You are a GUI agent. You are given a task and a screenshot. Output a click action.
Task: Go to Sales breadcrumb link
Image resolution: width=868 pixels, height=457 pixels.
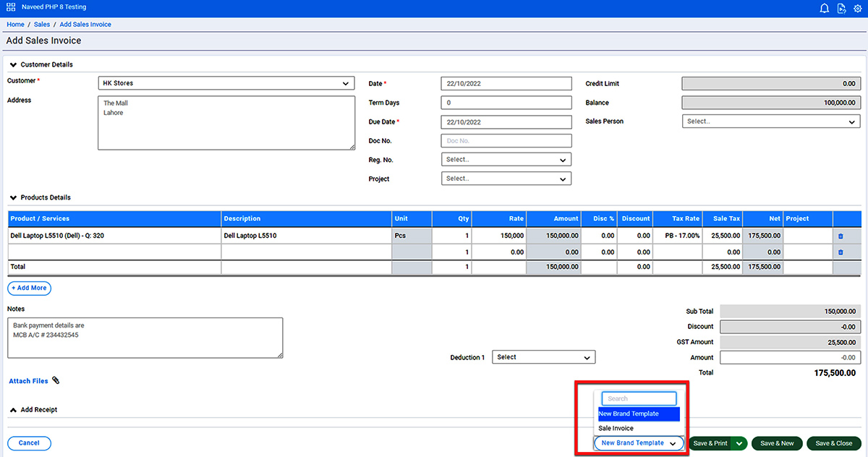click(42, 25)
